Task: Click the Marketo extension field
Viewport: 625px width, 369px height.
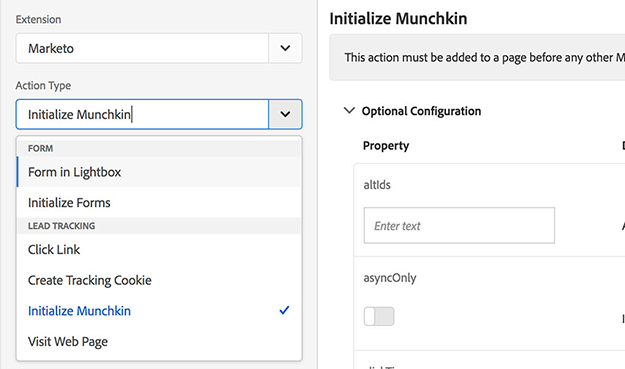Action: tap(142, 48)
